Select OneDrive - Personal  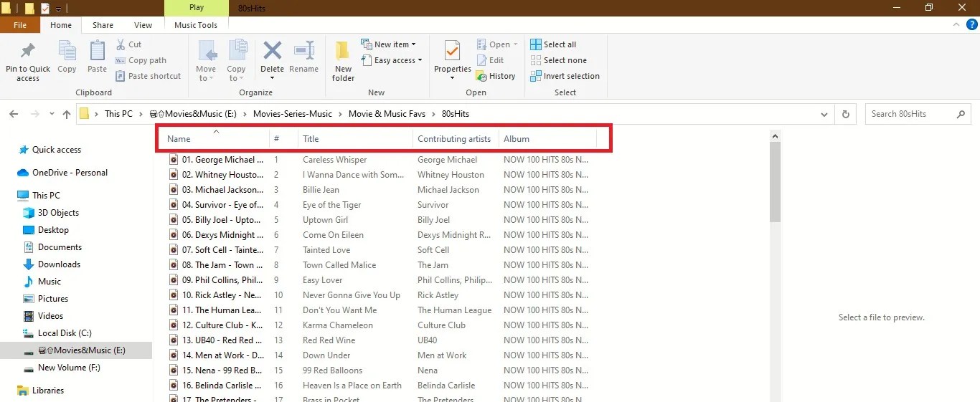coord(70,173)
